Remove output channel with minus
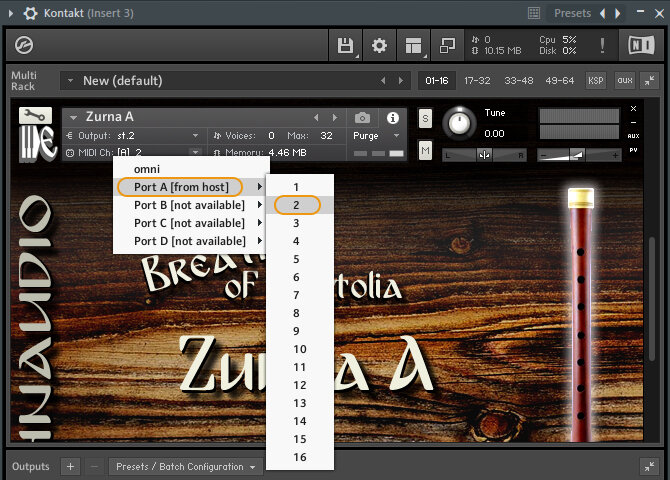This screenshot has width=670, height=480. click(x=94, y=467)
